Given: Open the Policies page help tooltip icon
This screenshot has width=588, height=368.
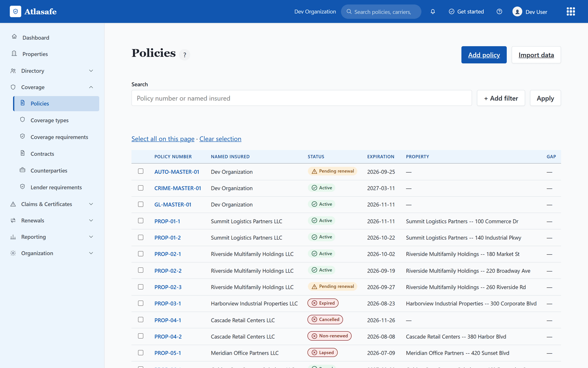Looking at the screenshot, I should pos(185,55).
